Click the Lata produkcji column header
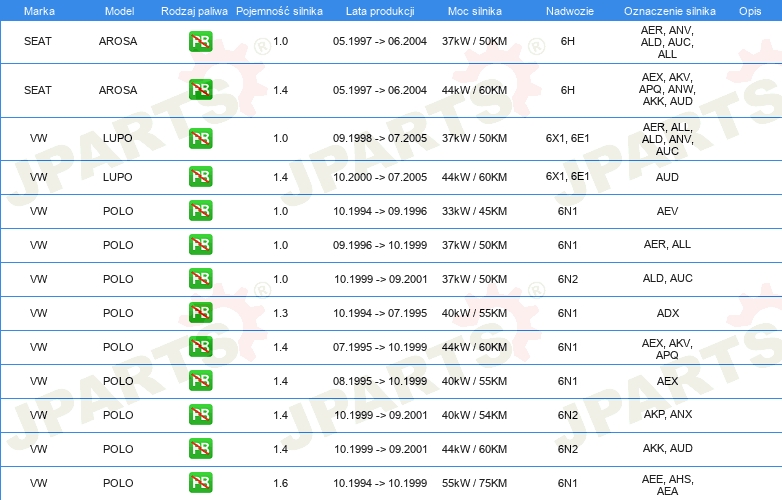This screenshot has height=500, width=782. 380,10
